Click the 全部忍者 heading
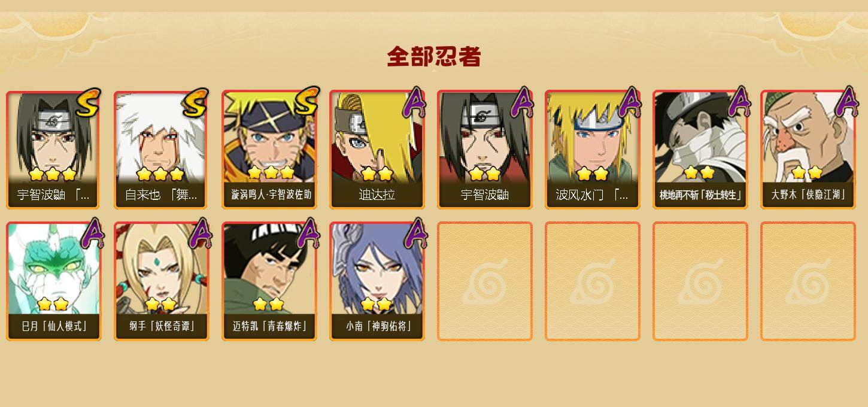The height and width of the screenshot is (407, 868). tap(434, 57)
